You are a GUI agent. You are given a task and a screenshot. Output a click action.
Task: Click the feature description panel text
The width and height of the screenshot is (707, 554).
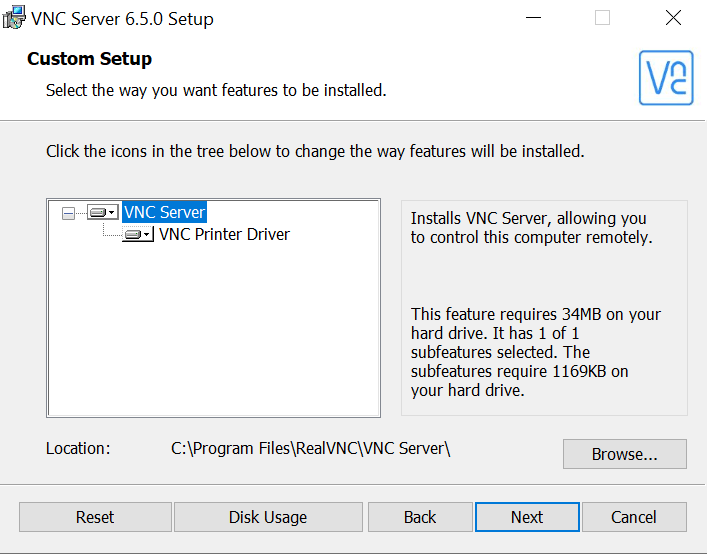535,304
